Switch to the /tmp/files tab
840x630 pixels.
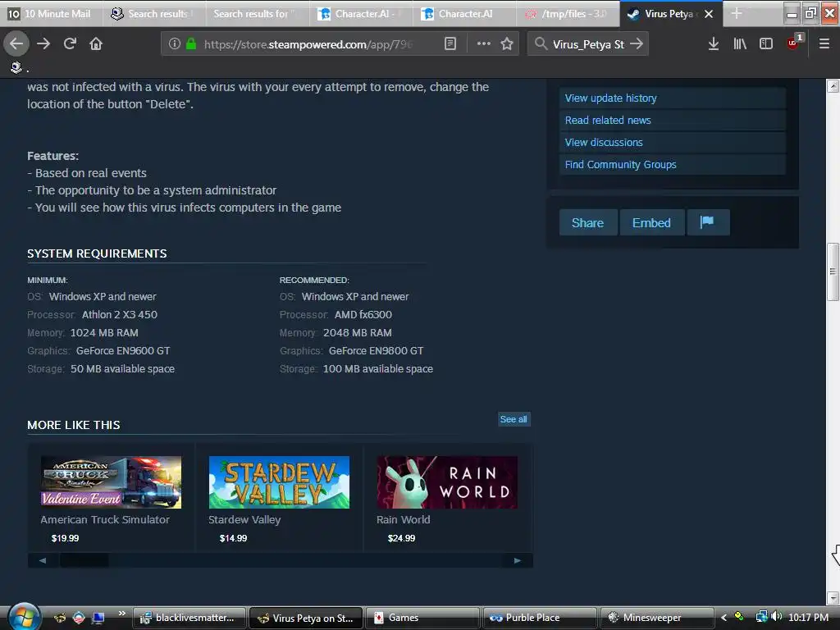click(x=568, y=14)
